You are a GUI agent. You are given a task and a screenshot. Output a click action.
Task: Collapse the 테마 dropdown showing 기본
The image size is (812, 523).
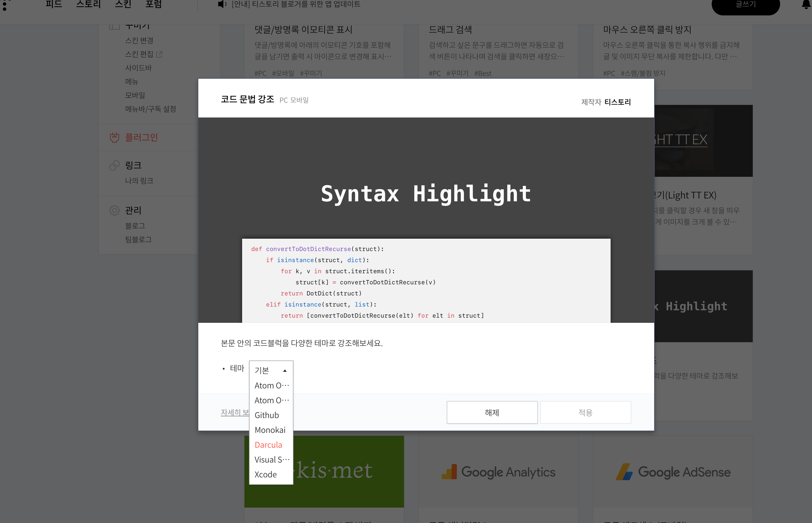click(x=271, y=370)
